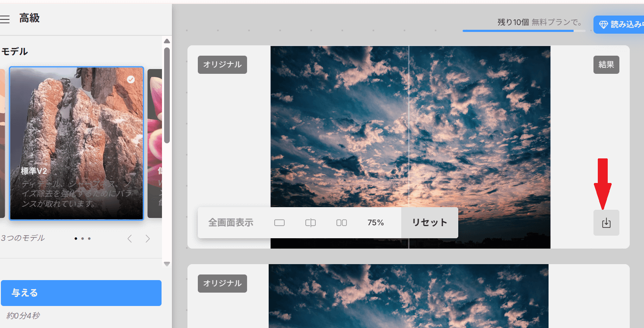The height and width of the screenshot is (328, 644).
Task: Click the モデル section heading
Action: tap(14, 52)
